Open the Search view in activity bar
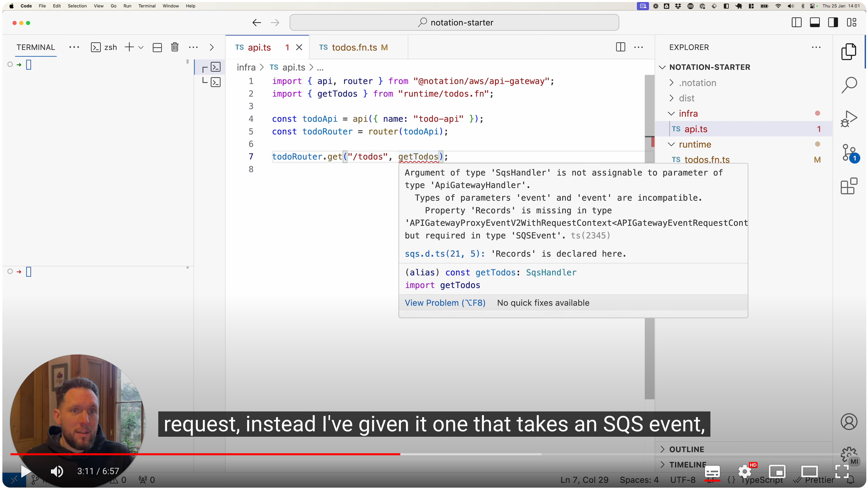This screenshot has width=868, height=489. [x=849, y=85]
